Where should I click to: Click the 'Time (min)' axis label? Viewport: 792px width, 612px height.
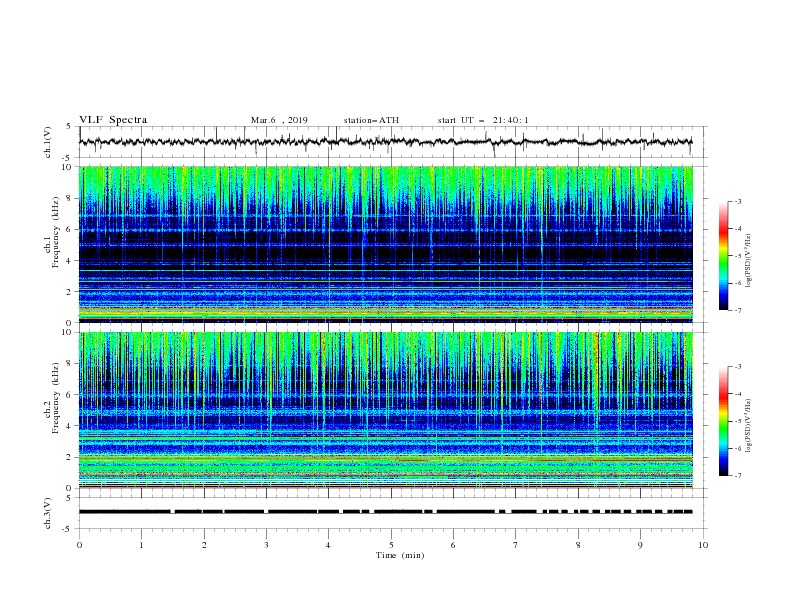pos(400,555)
